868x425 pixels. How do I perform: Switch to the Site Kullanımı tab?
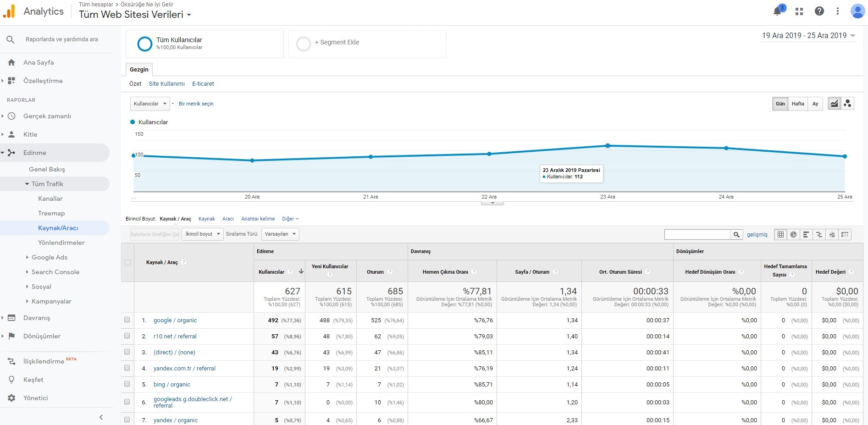pyautogui.click(x=167, y=83)
